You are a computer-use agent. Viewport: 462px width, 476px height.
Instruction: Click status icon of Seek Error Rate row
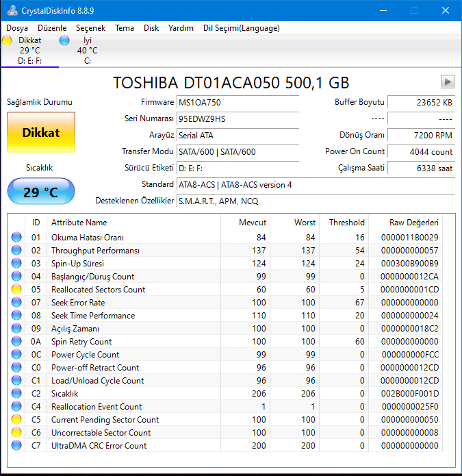(16, 302)
